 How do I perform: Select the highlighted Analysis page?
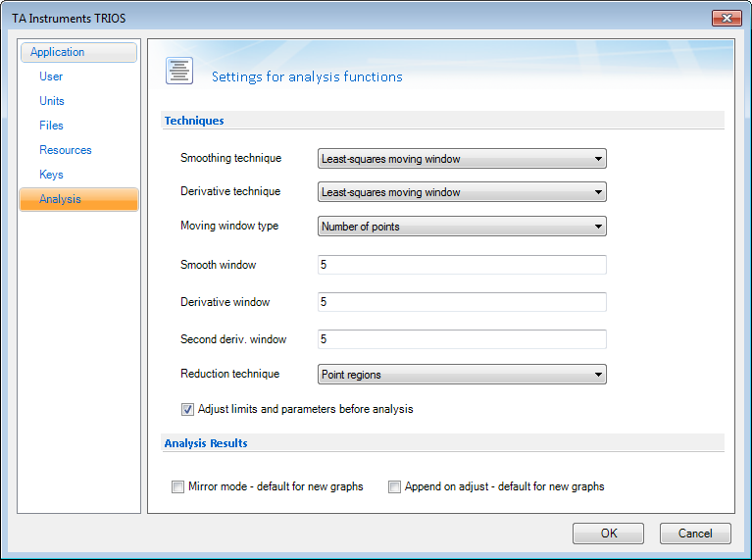78,199
